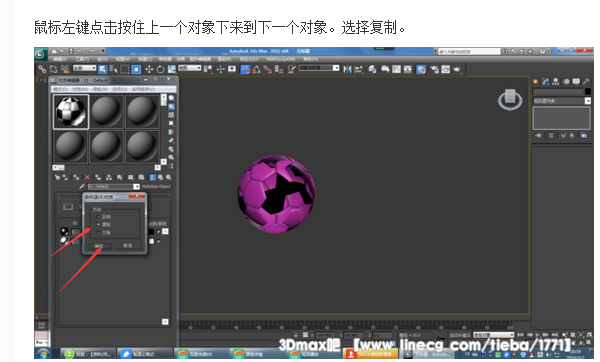This screenshot has width=600, height=362.
Task: Select the Select and Scale tool
Action: (172, 69)
